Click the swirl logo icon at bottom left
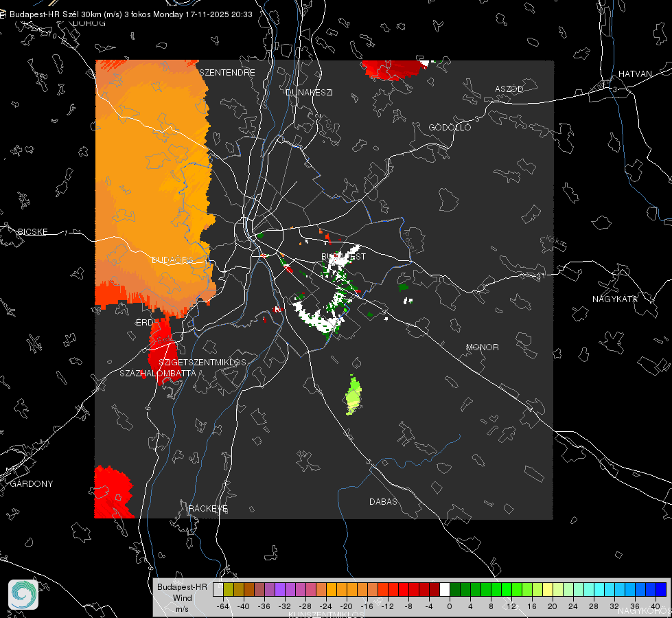Screen dimensions: 672x618 [23, 595]
